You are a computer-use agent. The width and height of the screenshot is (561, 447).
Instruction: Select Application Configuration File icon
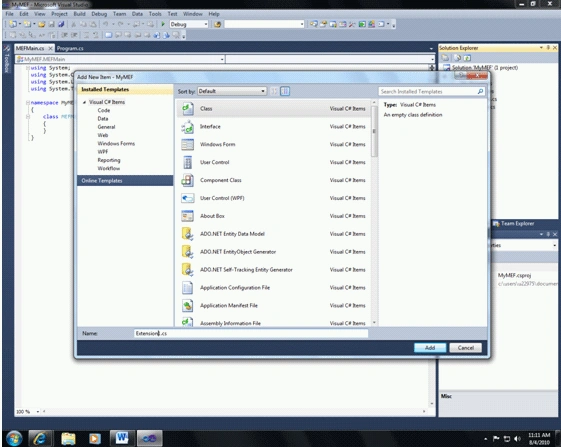187,287
